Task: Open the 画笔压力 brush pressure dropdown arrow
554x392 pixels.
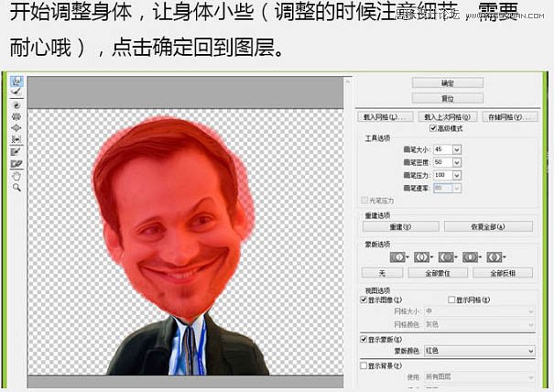Action: tap(457, 175)
